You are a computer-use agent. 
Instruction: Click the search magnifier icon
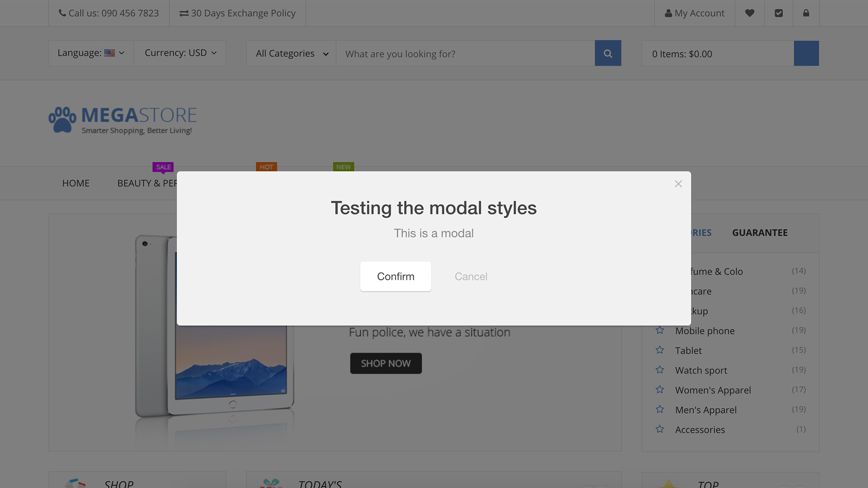[608, 53]
